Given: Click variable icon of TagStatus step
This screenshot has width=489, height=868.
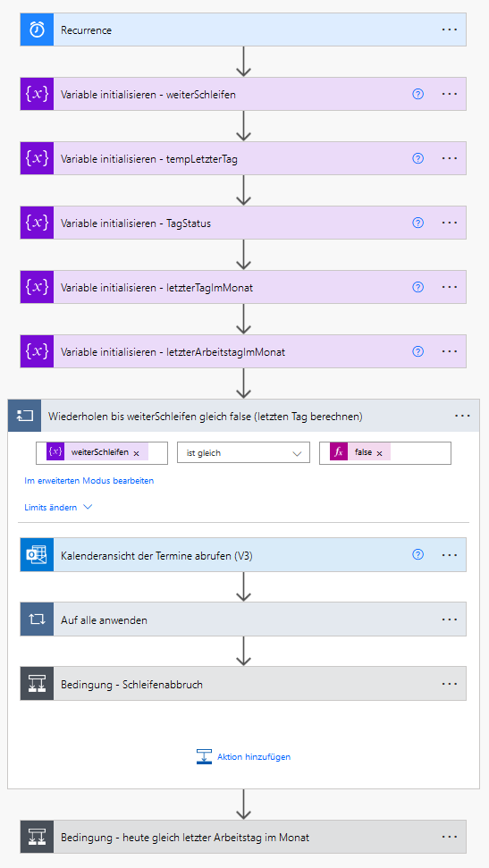Looking at the screenshot, I should click(37, 223).
